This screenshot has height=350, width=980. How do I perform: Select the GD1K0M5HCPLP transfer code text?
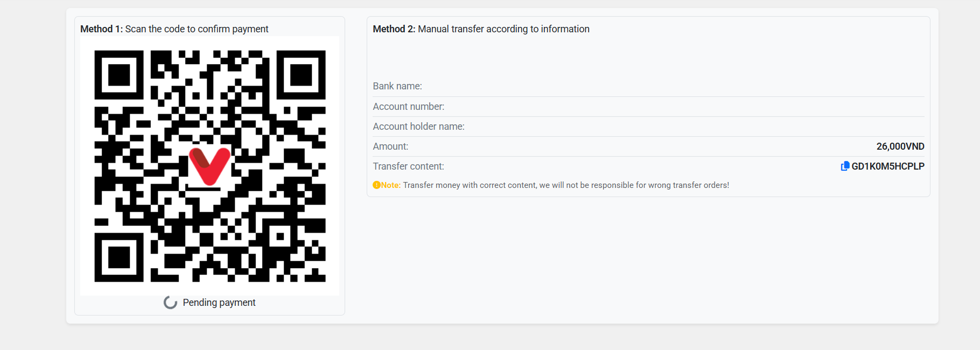pyautogui.click(x=888, y=166)
